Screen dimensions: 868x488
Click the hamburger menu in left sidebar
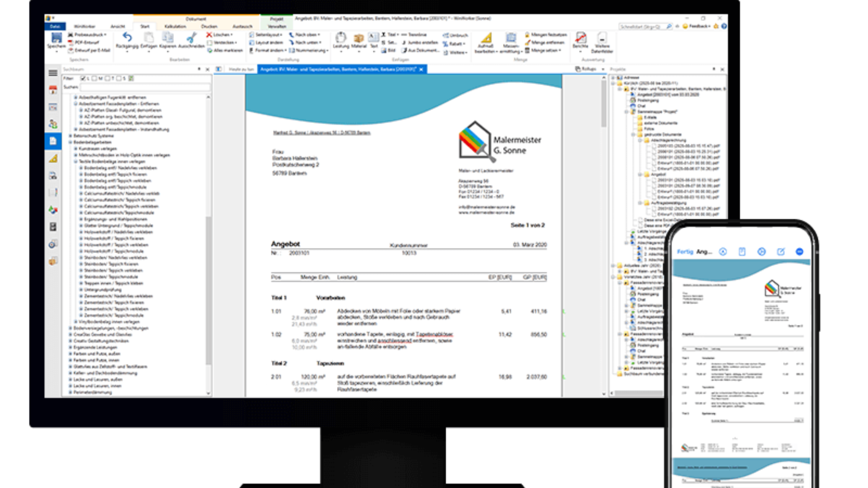[x=53, y=73]
